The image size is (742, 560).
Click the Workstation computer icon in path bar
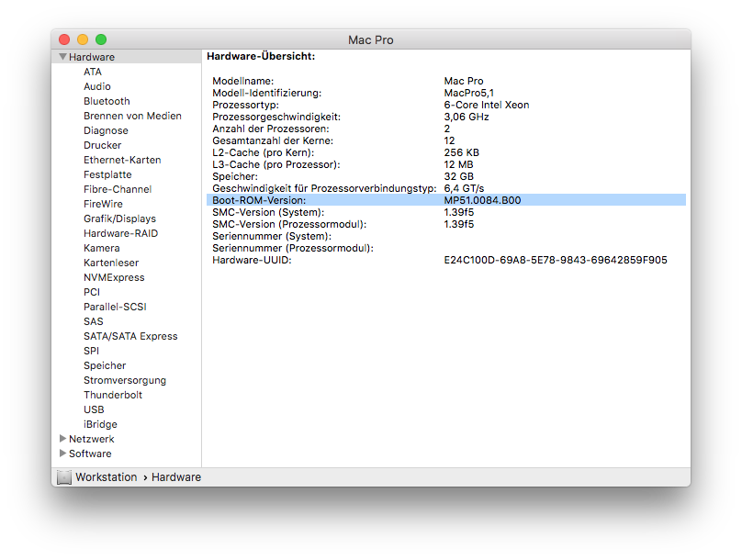click(x=64, y=477)
